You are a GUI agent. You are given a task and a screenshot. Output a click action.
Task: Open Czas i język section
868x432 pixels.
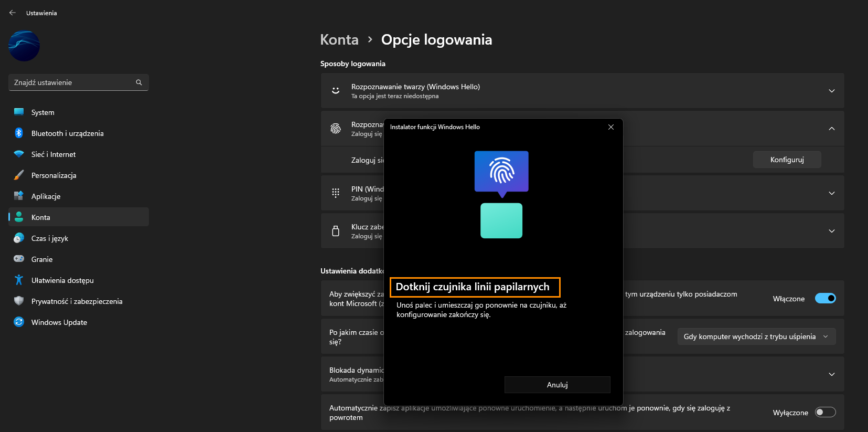pyautogui.click(x=79, y=238)
